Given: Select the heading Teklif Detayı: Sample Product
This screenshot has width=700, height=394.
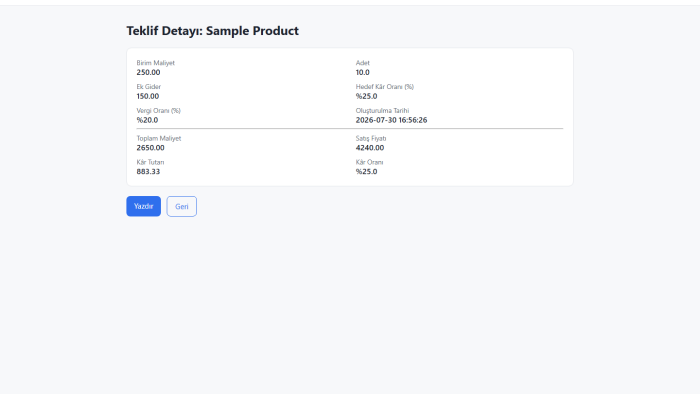Looking at the screenshot, I should (212, 31).
